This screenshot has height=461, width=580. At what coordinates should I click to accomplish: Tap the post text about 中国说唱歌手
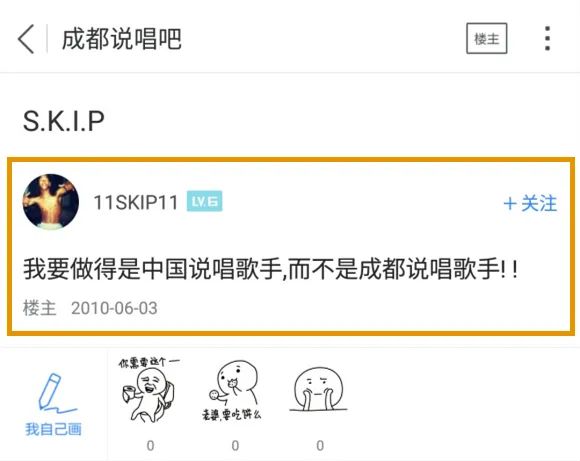pos(271,269)
